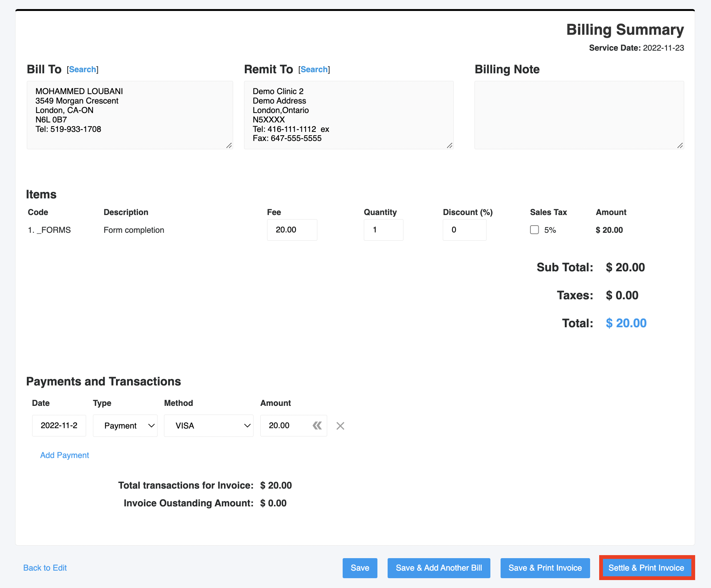
Task: Open the Search link next to Bill To
Action: click(x=82, y=69)
